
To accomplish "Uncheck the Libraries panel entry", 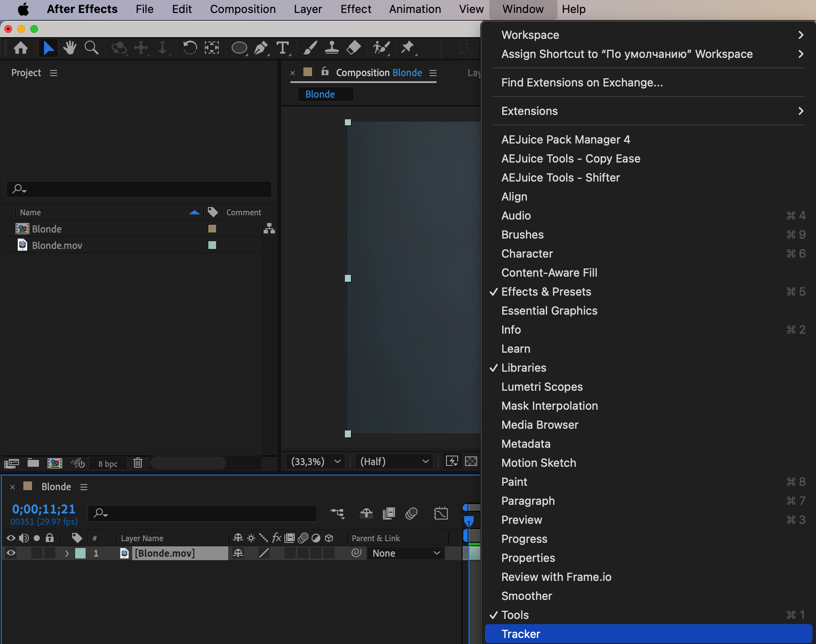I will [x=523, y=368].
